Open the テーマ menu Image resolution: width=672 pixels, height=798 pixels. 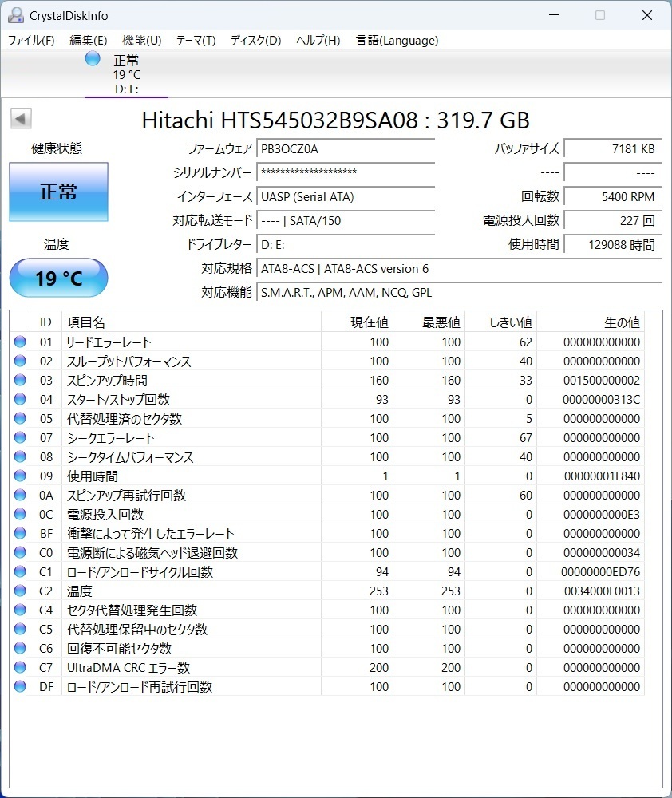197,40
